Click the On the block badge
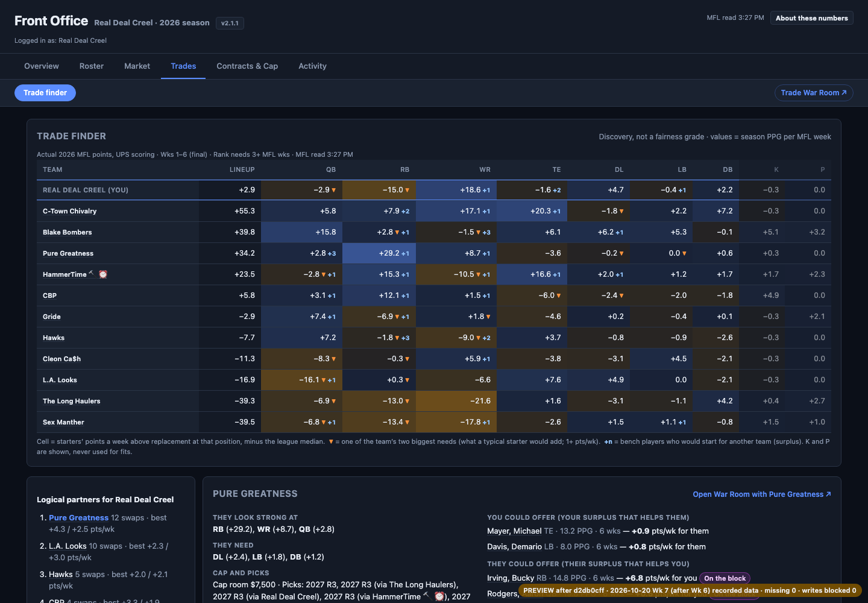868x603 pixels. [725, 578]
